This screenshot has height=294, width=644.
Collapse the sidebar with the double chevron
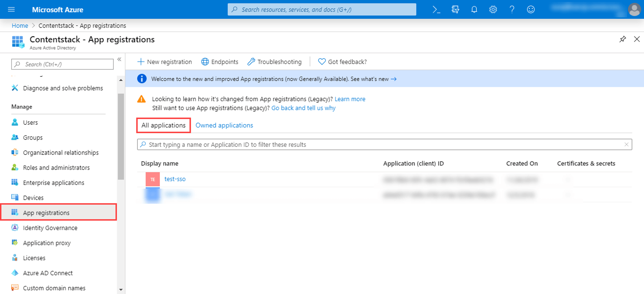[x=119, y=59]
